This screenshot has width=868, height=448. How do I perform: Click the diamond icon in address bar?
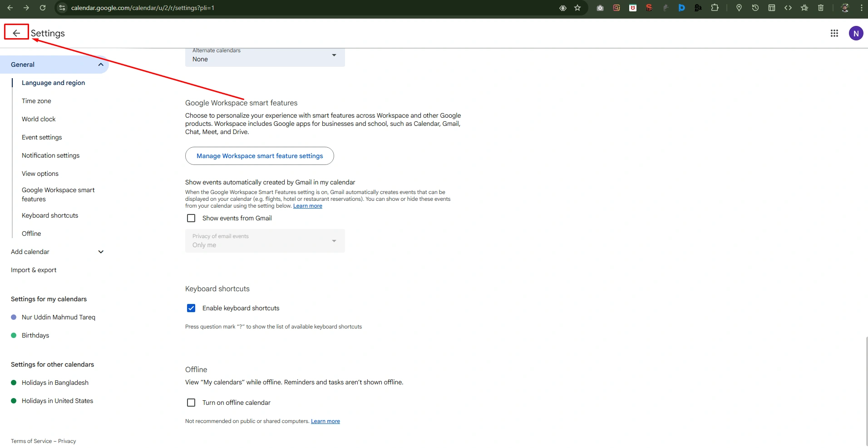coord(563,8)
